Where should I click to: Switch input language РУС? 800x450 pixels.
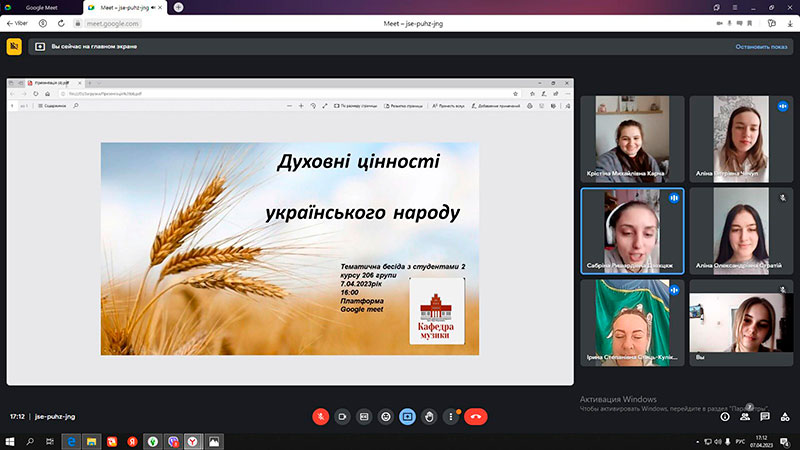740,441
